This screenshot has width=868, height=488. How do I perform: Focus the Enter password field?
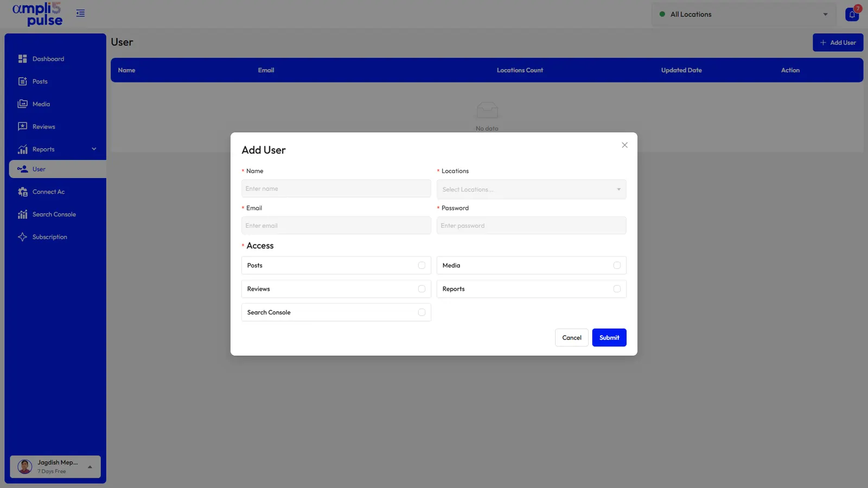tap(532, 226)
